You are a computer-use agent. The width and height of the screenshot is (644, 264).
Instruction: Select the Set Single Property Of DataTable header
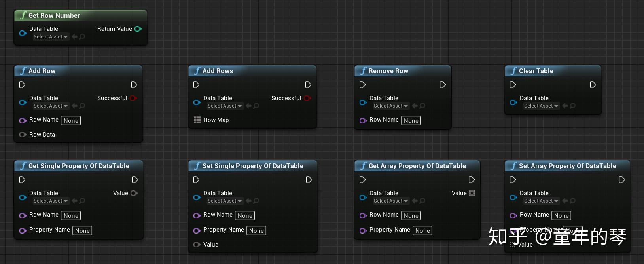click(x=252, y=166)
